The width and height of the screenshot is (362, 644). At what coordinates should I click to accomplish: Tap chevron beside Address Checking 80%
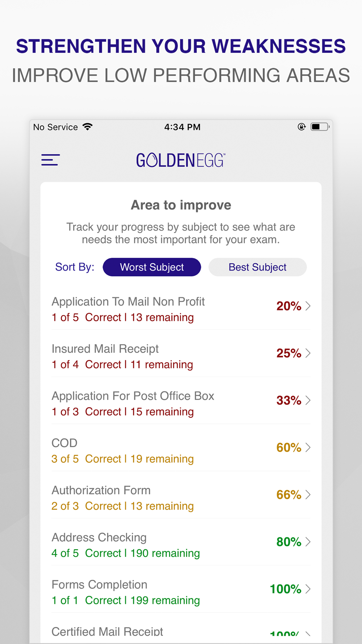click(308, 542)
